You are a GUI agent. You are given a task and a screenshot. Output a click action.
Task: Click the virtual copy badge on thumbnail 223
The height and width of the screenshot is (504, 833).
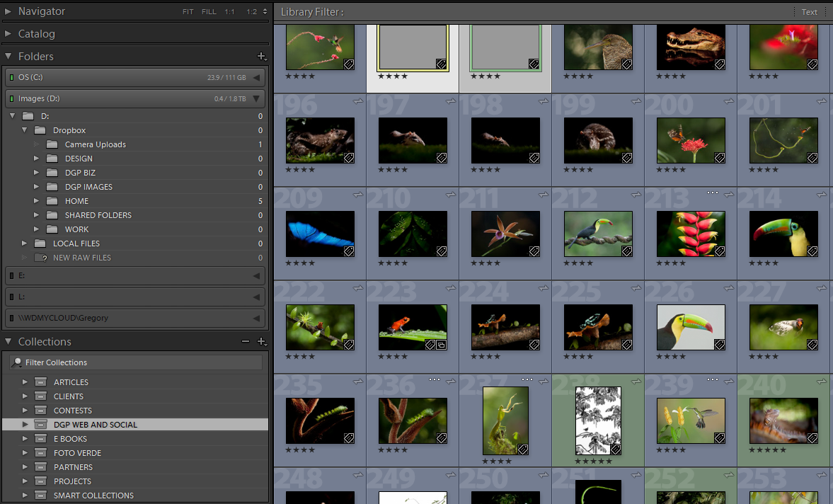tap(441, 345)
